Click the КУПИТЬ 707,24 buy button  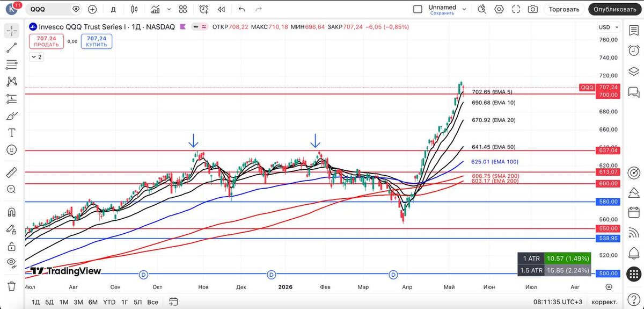point(97,41)
